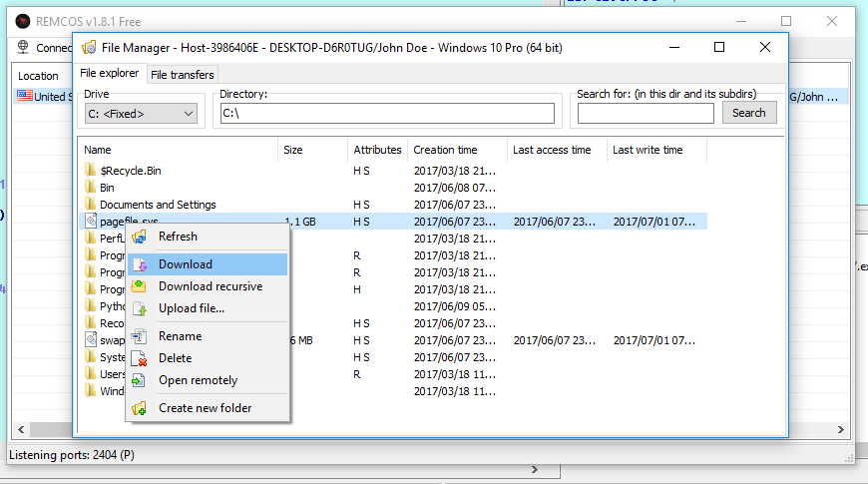Image resolution: width=868 pixels, height=484 pixels.
Task: Click the Bin folder icon
Action: pos(90,187)
